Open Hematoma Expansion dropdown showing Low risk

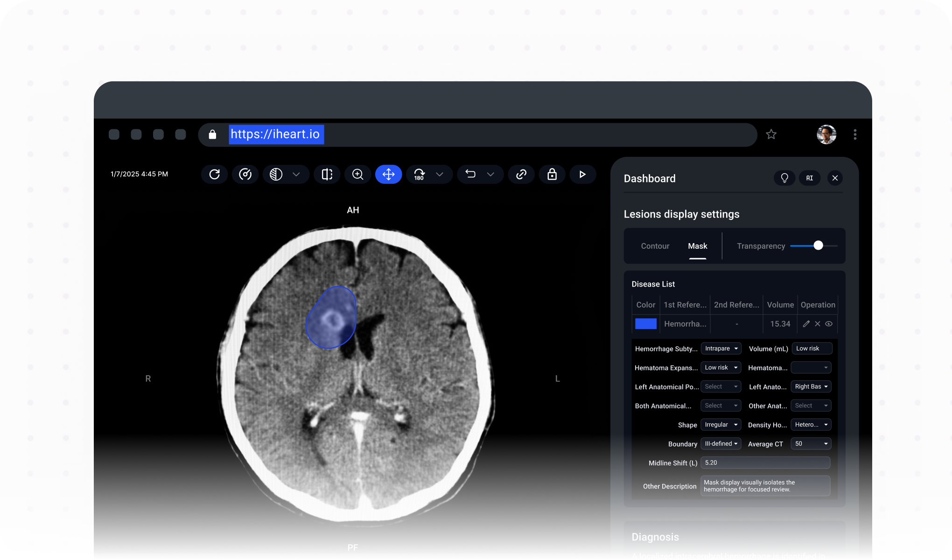point(721,368)
